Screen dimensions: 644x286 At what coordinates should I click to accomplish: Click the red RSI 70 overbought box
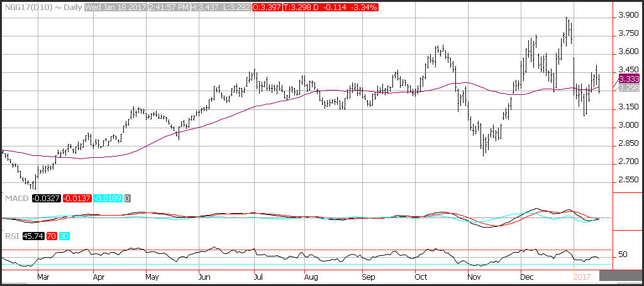[x=52, y=237]
